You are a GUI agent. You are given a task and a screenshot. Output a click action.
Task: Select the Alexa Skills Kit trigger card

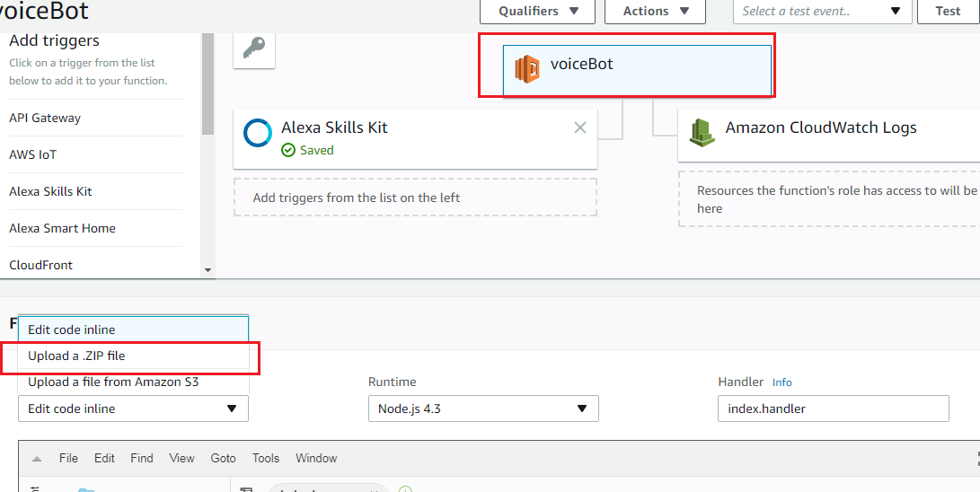415,138
